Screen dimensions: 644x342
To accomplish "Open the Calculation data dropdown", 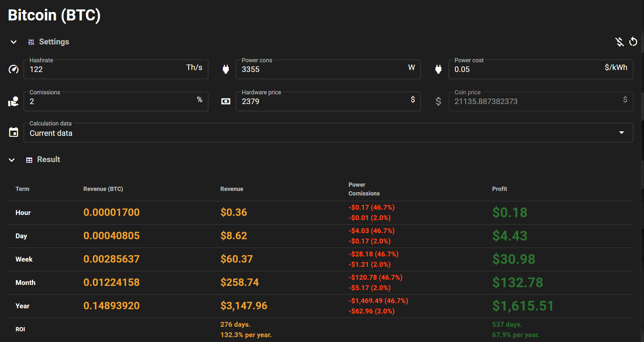I will pos(328,133).
